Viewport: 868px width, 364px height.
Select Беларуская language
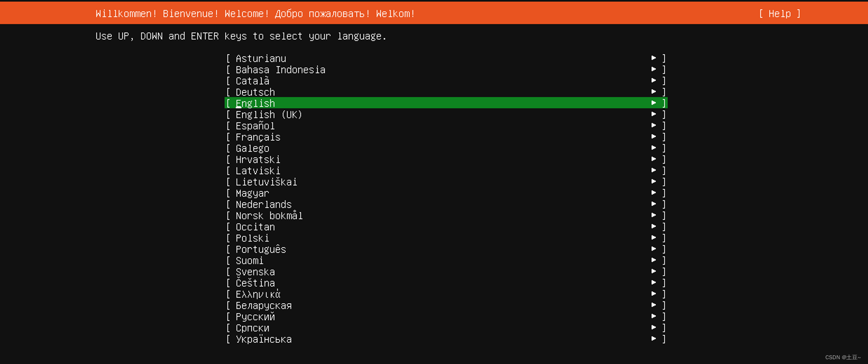[x=446, y=305]
